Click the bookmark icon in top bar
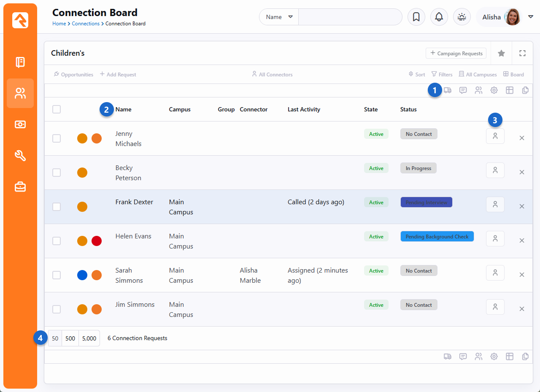This screenshot has height=392, width=540. (416, 17)
